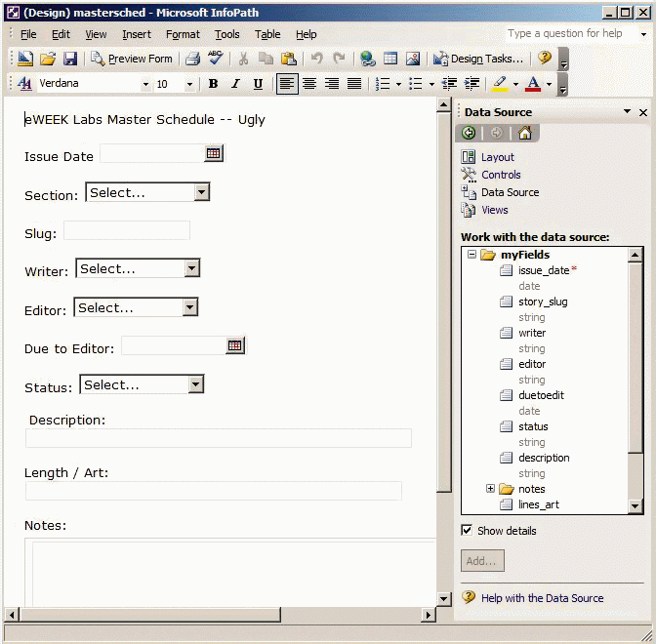Open the font color dropdown arrow
This screenshot has height=644, width=656.
(549, 84)
